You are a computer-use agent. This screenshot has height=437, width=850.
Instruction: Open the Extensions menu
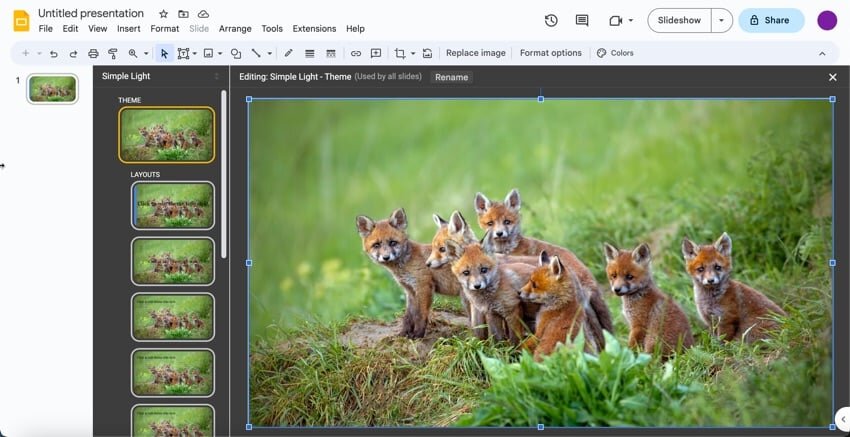(x=314, y=29)
